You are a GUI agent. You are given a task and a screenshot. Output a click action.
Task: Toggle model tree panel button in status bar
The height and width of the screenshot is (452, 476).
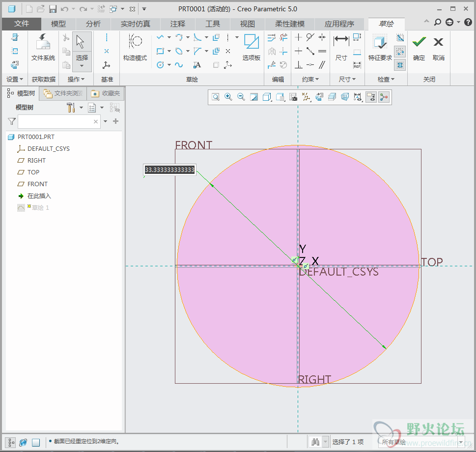tap(11, 443)
